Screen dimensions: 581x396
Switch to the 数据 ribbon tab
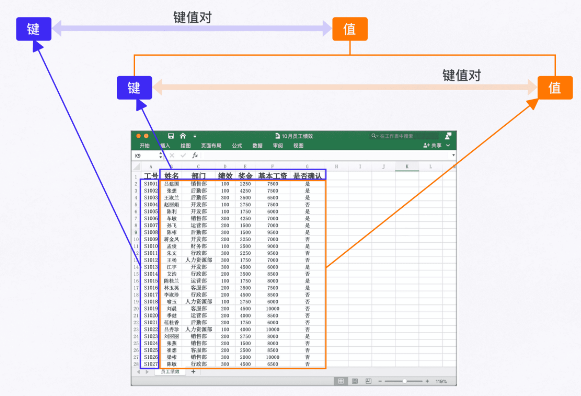click(258, 146)
